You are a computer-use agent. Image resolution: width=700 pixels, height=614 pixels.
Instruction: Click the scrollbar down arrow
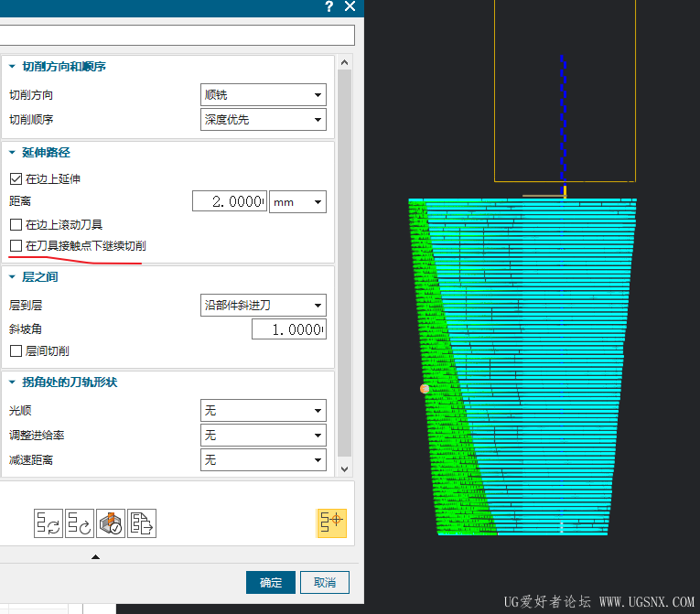(x=344, y=469)
